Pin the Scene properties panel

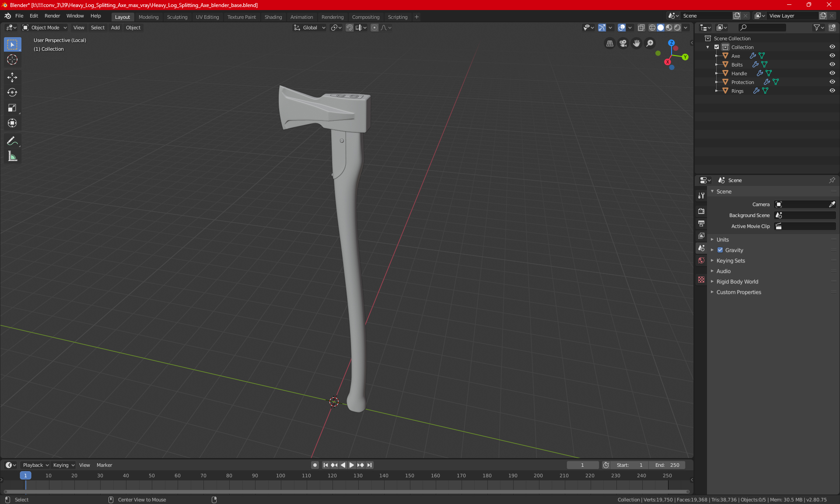[x=832, y=180]
